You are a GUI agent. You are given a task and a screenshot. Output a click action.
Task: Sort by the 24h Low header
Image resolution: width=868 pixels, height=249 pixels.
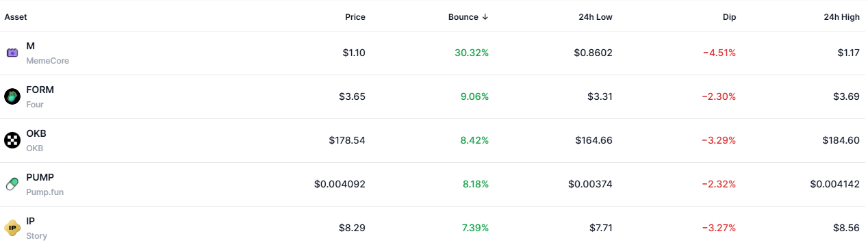click(596, 17)
